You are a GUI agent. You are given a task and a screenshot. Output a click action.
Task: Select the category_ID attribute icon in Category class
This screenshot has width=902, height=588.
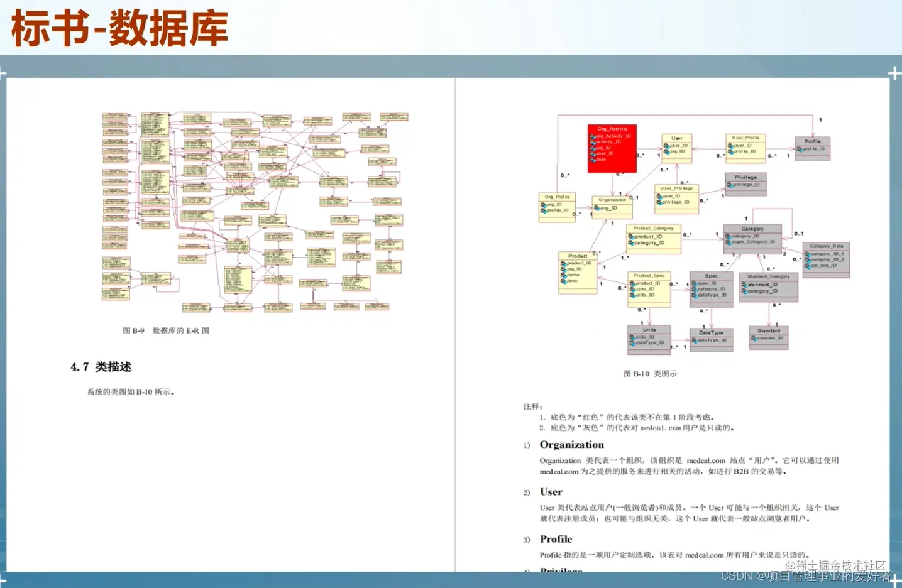(x=729, y=236)
